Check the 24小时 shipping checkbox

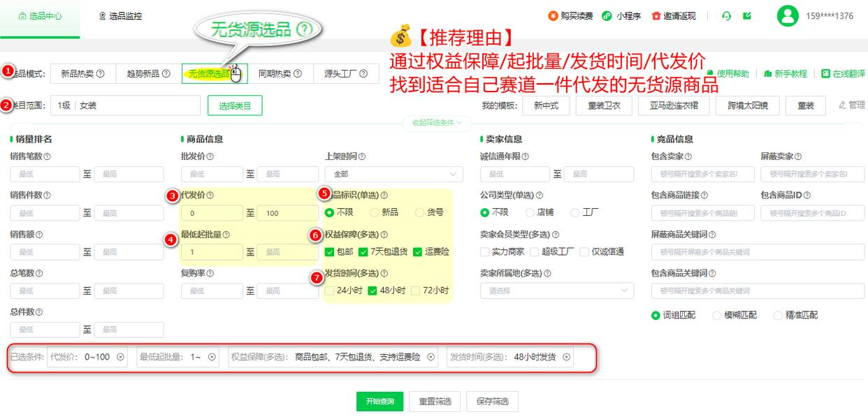(329, 291)
